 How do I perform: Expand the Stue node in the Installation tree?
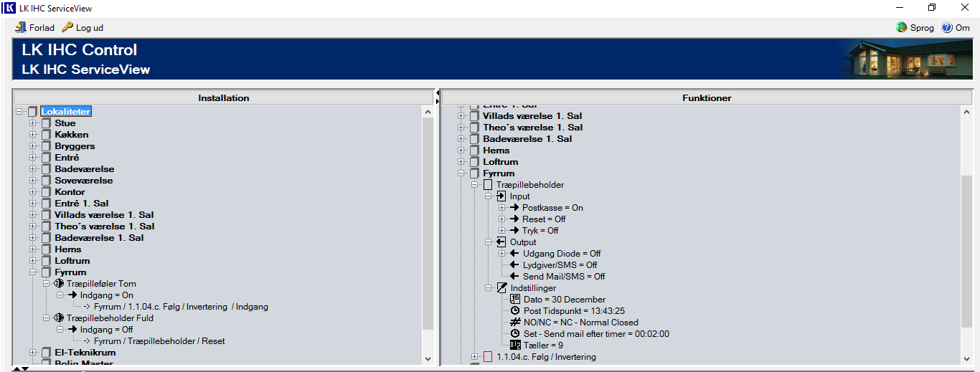click(x=32, y=123)
